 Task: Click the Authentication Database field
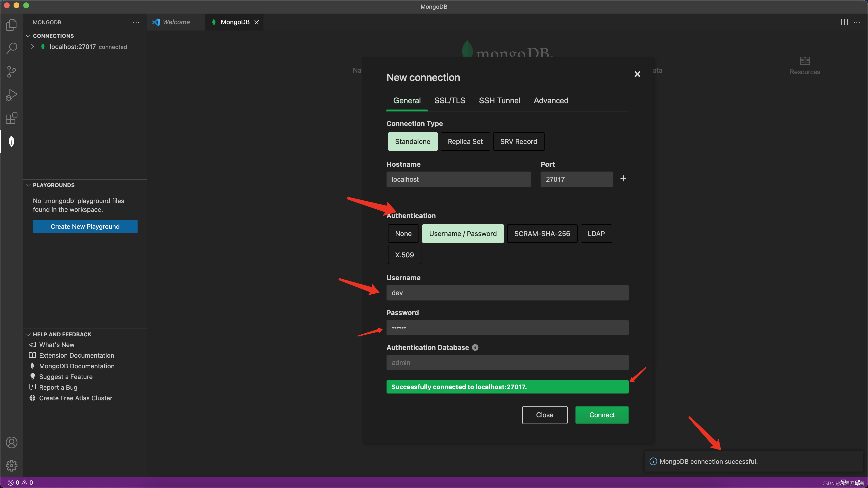[x=507, y=362]
